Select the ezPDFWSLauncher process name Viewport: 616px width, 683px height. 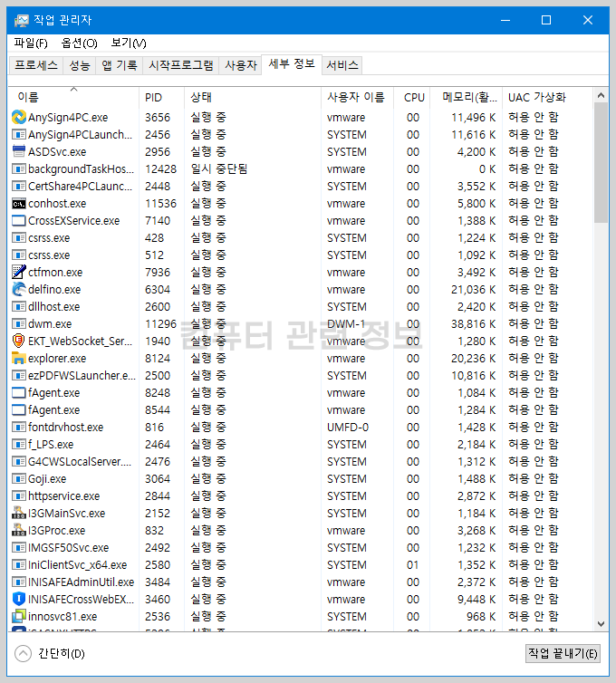click(82, 376)
